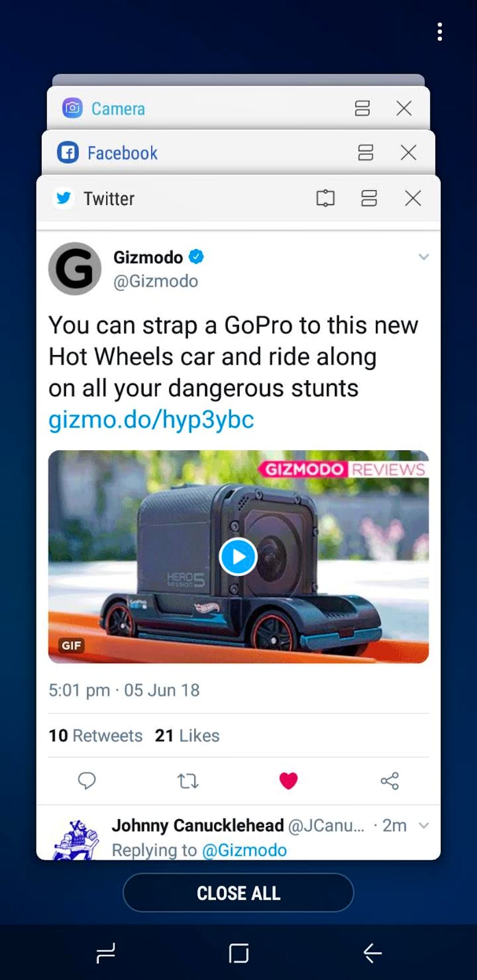The image size is (477, 980).
Task: Tap the Camera app icon
Action: 72,108
